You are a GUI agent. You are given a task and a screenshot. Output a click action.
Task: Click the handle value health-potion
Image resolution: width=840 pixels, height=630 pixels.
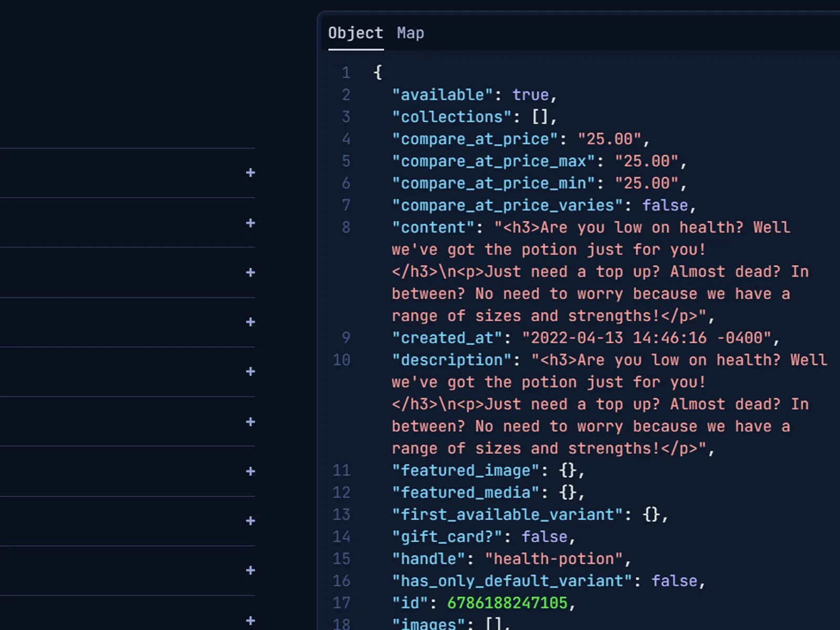click(x=554, y=559)
